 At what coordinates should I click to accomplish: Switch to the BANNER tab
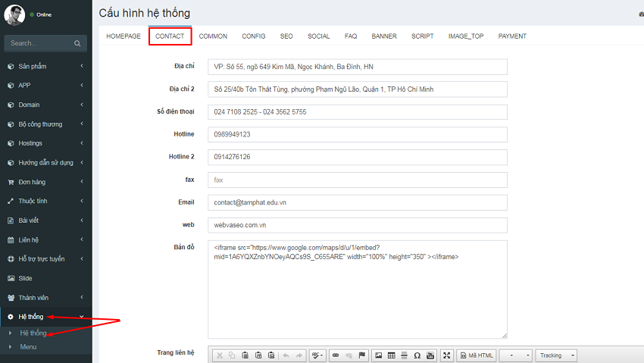click(384, 36)
